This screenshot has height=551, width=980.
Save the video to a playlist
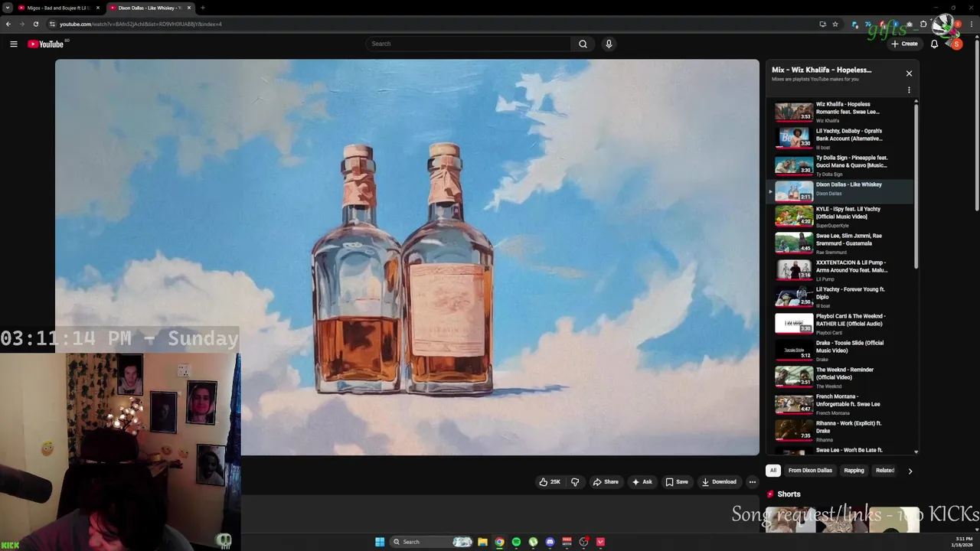tap(677, 482)
